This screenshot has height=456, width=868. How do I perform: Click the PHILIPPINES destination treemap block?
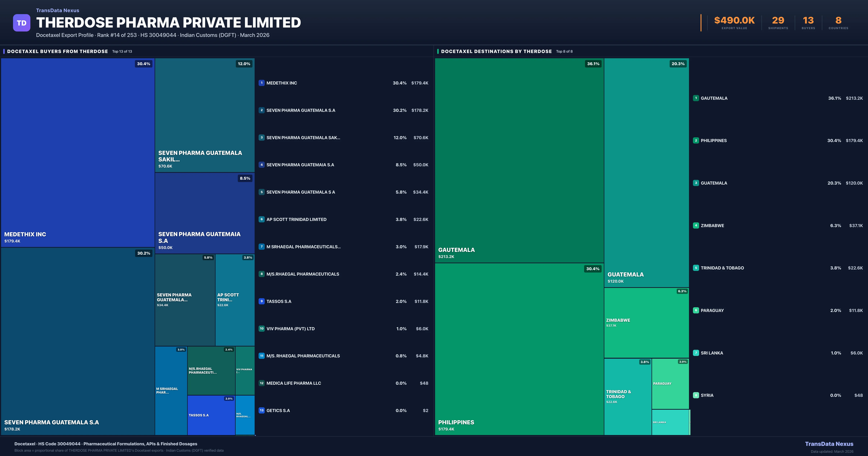519,349
